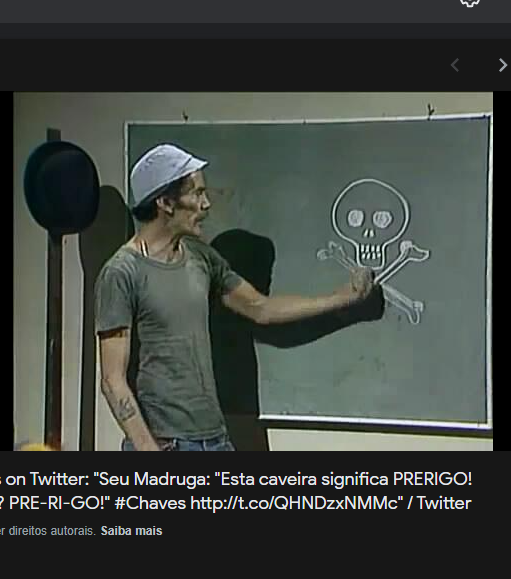Click the #Chaves hashtag in the caption
Viewport: 511px width, 579px height.
[150, 503]
